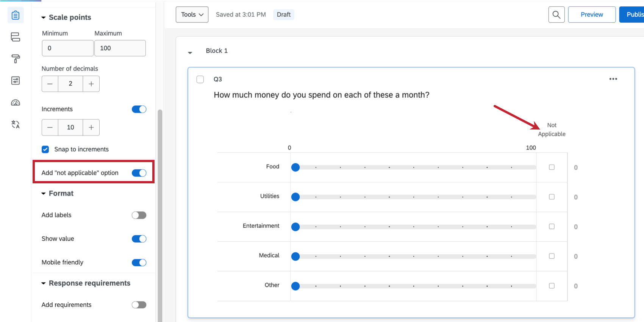Click the Food slider handle
The image size is (644, 322).
click(295, 167)
